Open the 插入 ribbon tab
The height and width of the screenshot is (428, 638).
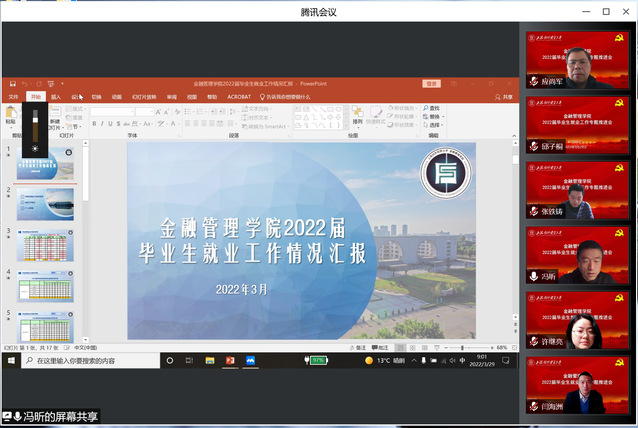pyautogui.click(x=56, y=97)
